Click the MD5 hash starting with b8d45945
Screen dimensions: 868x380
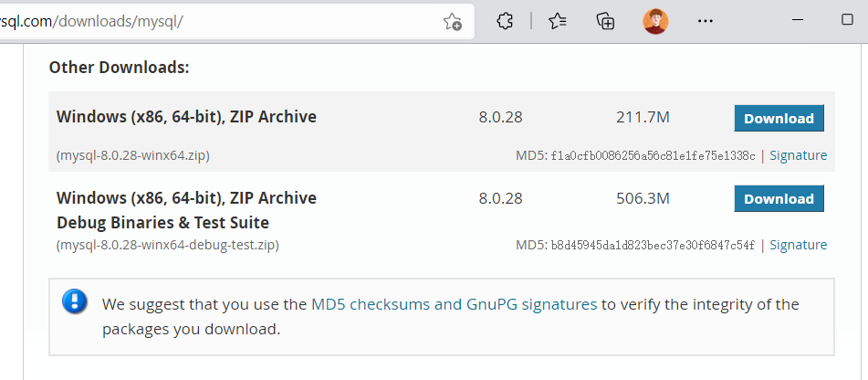point(653,245)
